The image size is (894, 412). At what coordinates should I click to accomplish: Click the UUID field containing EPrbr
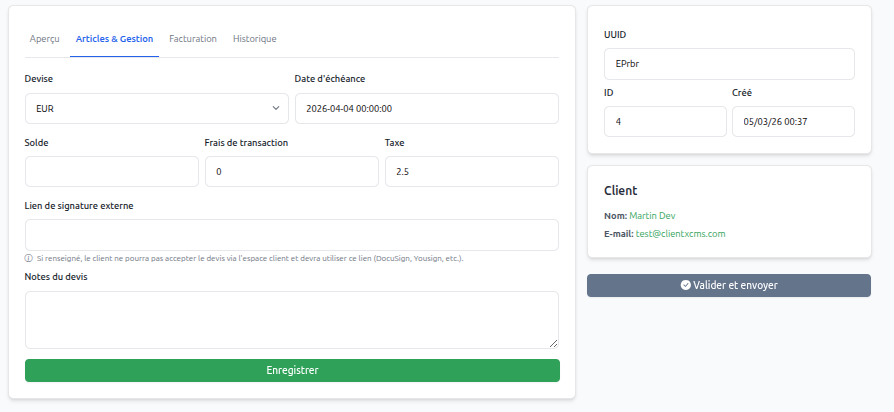pyautogui.click(x=729, y=63)
